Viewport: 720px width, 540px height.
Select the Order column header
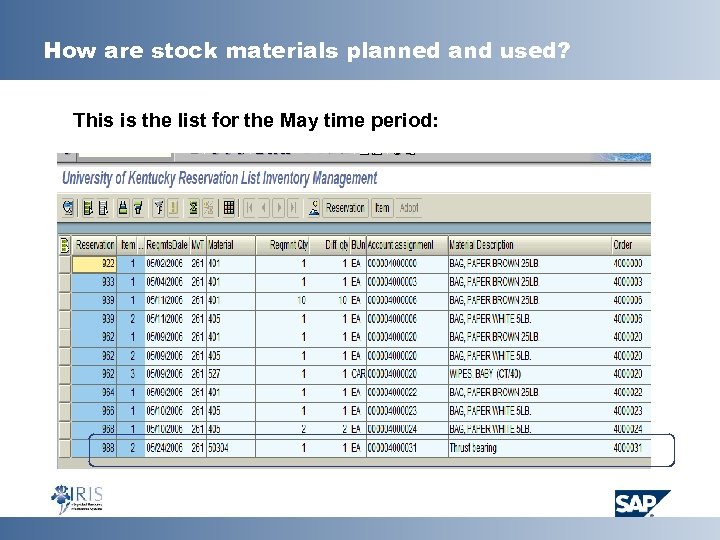coord(631,245)
